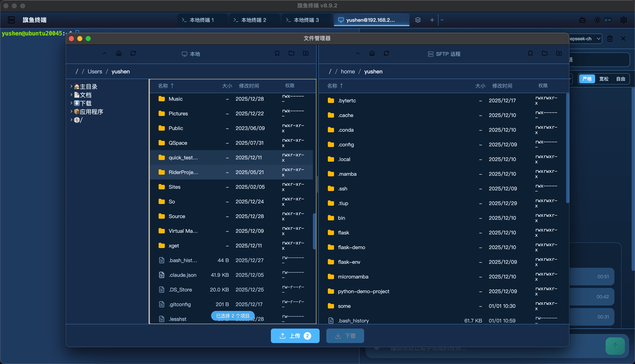Click the trash icon beside model selector
635x364 pixels.
pos(610,39)
